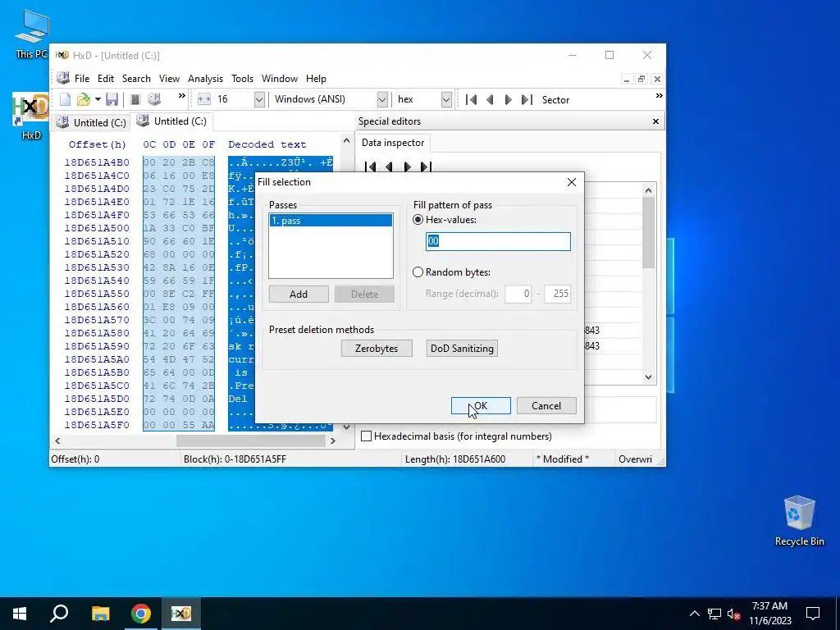The width and height of the screenshot is (840, 630).
Task: Cancel the Fill selection dialog
Action: pos(546,405)
